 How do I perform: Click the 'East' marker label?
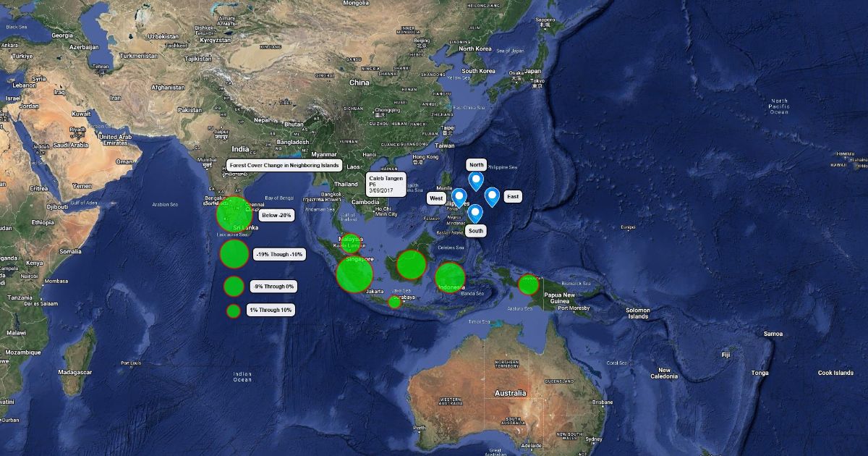pyautogui.click(x=513, y=197)
